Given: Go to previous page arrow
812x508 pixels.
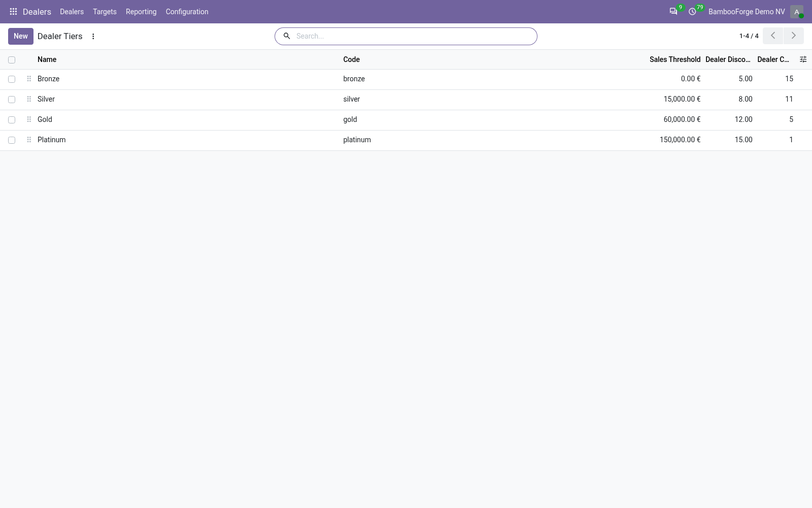Looking at the screenshot, I should (x=773, y=36).
